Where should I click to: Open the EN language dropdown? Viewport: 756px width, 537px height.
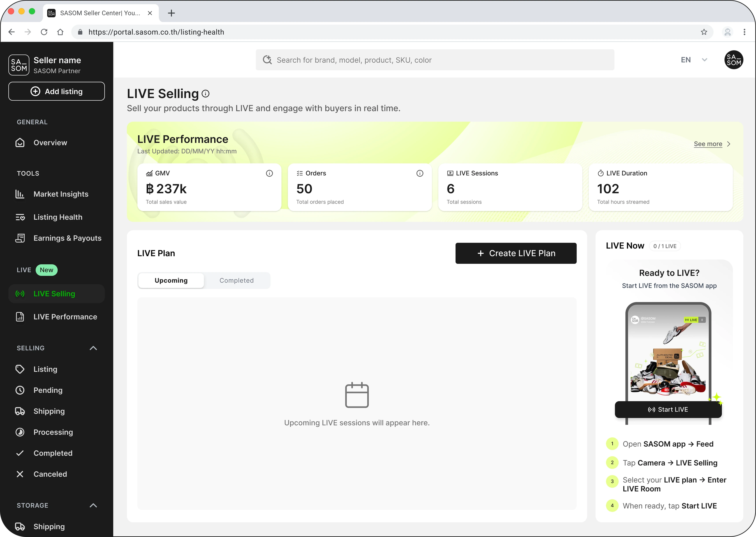(694, 60)
